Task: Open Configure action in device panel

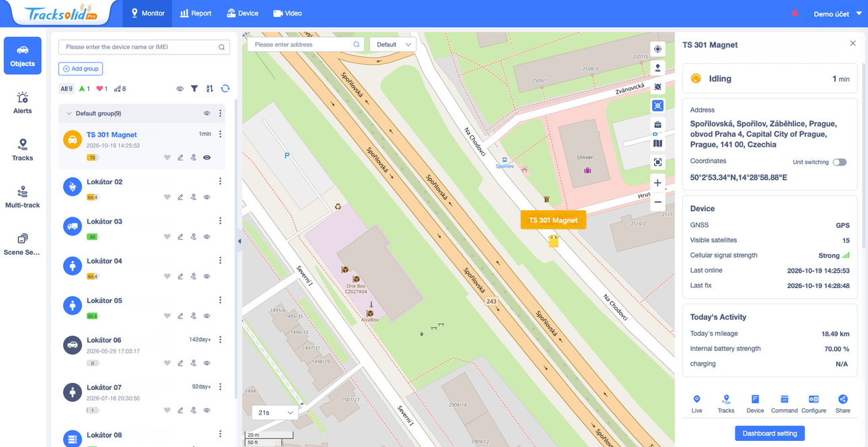Action: (813, 404)
